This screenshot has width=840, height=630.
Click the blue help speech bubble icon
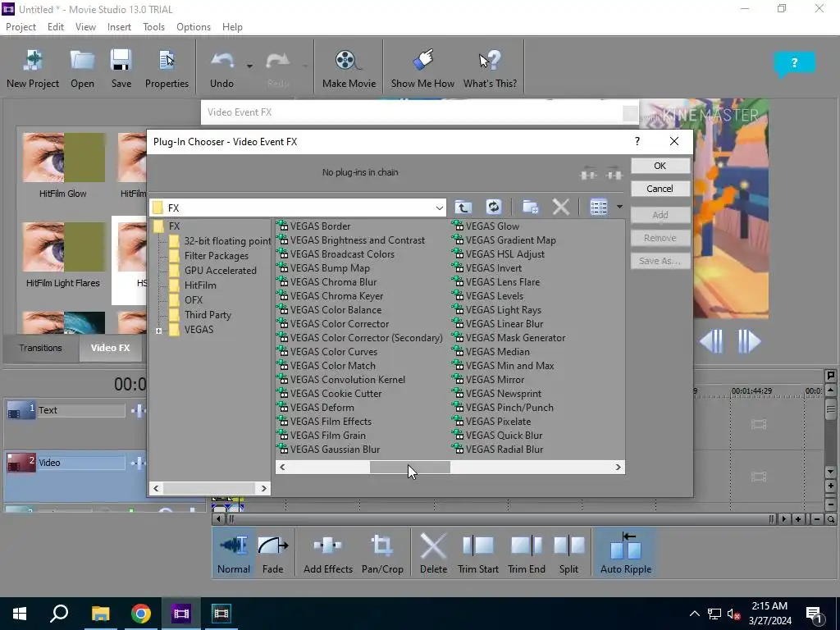[794, 64]
